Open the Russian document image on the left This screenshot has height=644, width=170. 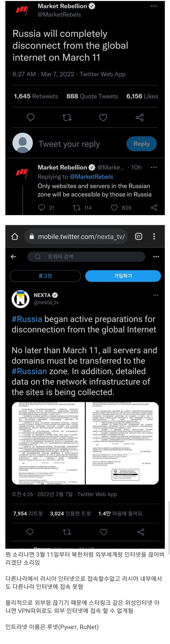(x=48, y=443)
